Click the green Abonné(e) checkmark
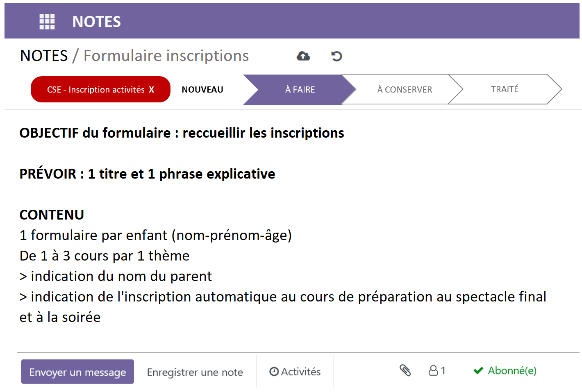This screenshot has height=392, width=582. pyautogui.click(x=478, y=371)
